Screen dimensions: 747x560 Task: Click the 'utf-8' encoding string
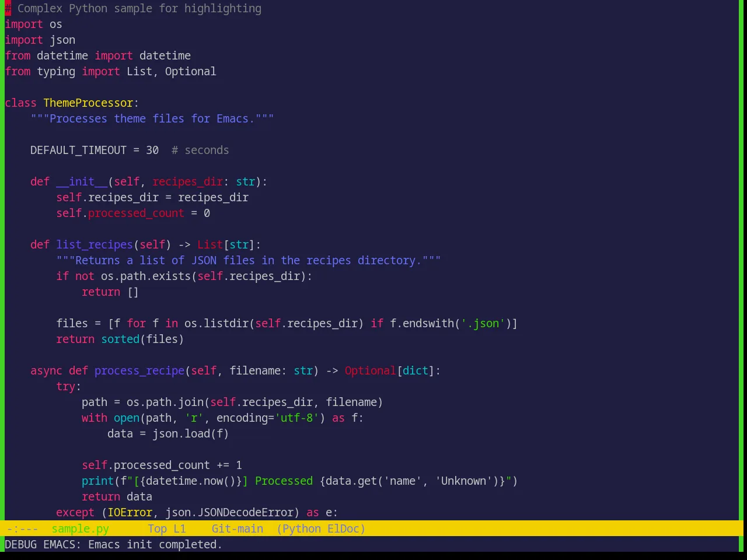297,418
